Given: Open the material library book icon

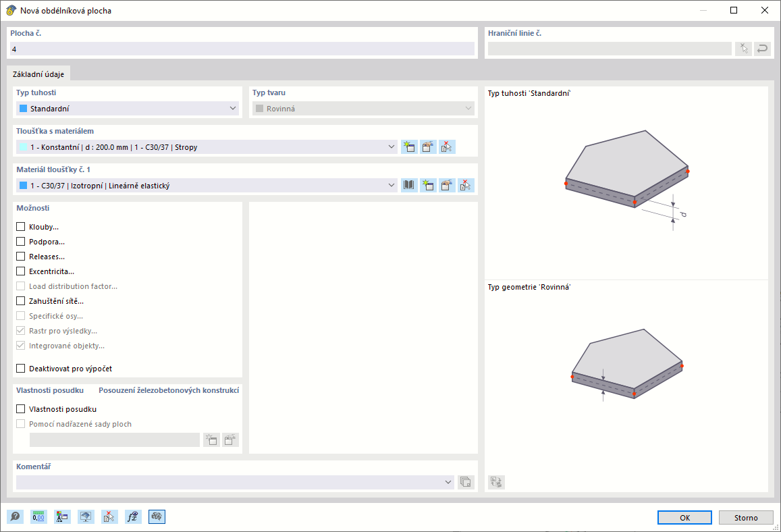Looking at the screenshot, I should click(x=410, y=185).
